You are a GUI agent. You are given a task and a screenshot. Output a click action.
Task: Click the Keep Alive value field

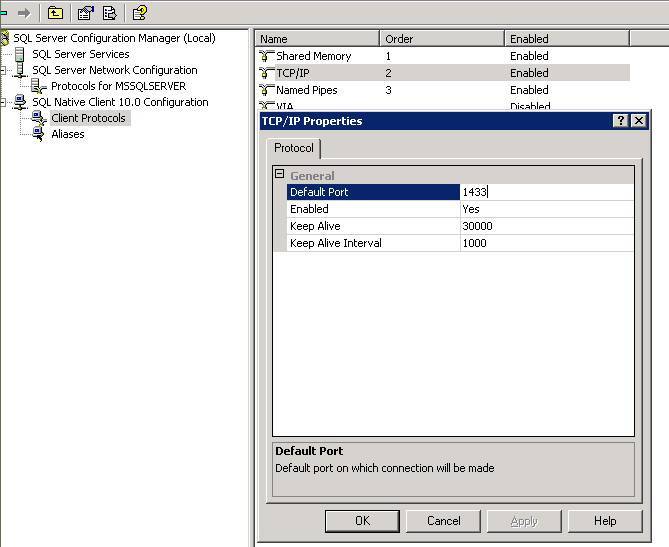(546, 226)
